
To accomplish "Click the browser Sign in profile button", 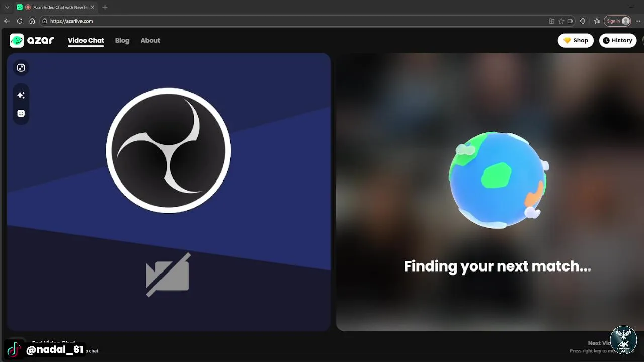I will tap(618, 21).
